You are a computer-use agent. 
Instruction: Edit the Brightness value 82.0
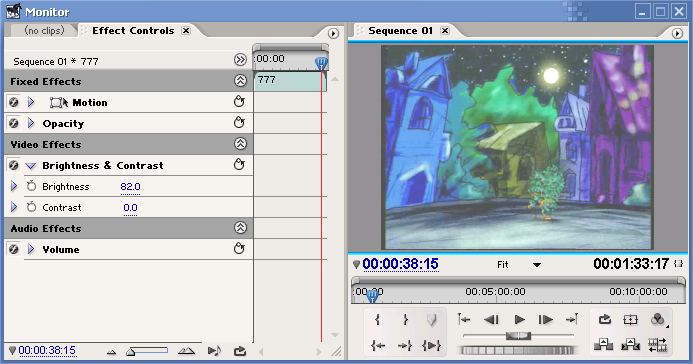click(130, 187)
